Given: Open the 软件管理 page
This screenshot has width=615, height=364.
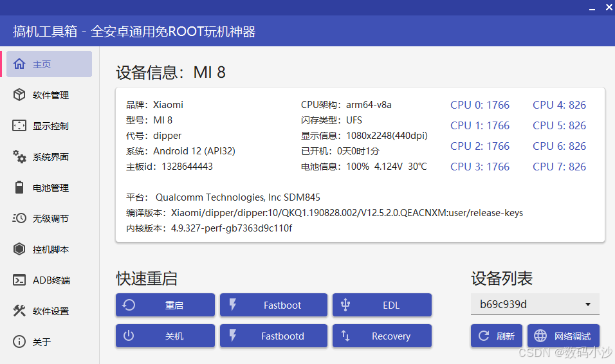Looking at the screenshot, I should tap(49, 95).
